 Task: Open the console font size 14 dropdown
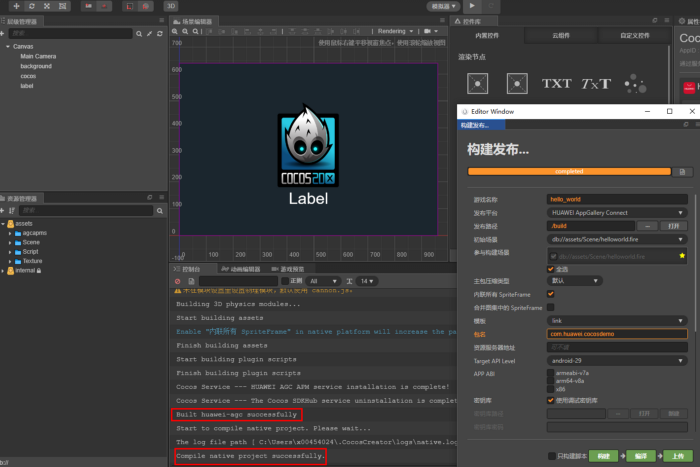click(367, 281)
